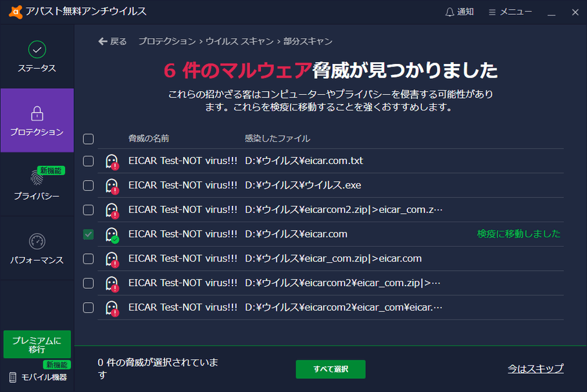The image size is (587, 392).
Task: Open the パフォーマンス sidebar tab
Action: pos(37,248)
